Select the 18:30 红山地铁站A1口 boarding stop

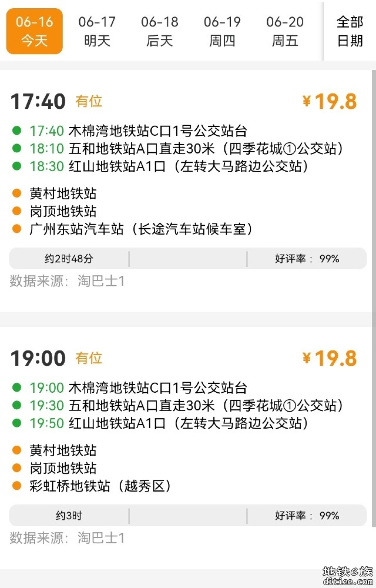point(168,166)
